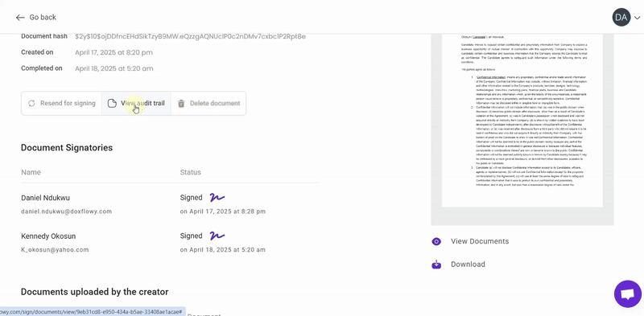Open the live chat bubble
Viewport: 644px width, 316px height.
pos(628,293)
